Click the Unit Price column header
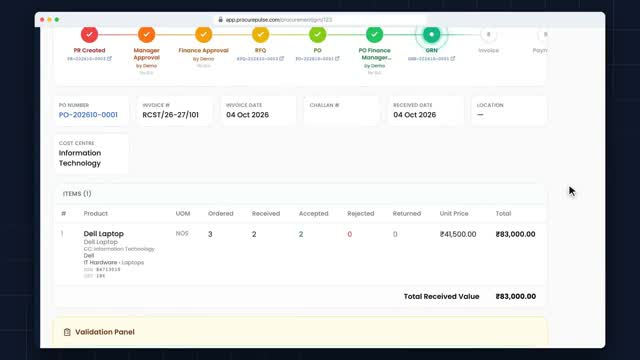Image resolution: width=640 pixels, height=360 pixels. (x=454, y=213)
